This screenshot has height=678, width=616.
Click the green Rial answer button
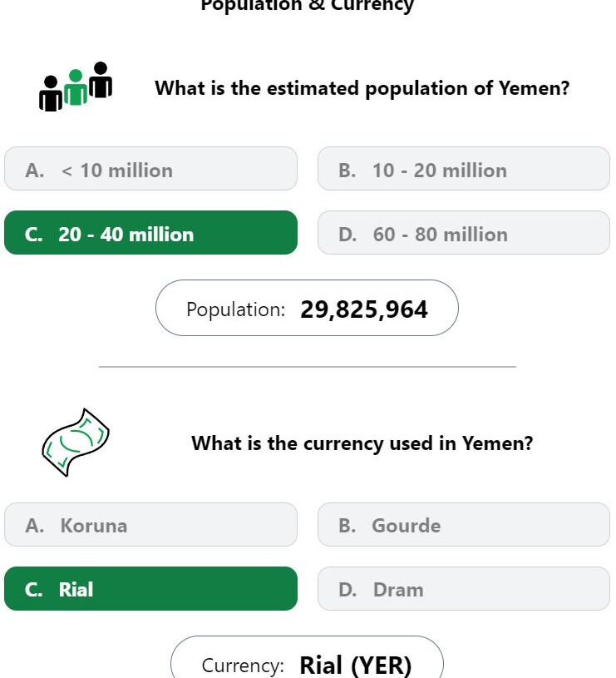tap(150, 588)
